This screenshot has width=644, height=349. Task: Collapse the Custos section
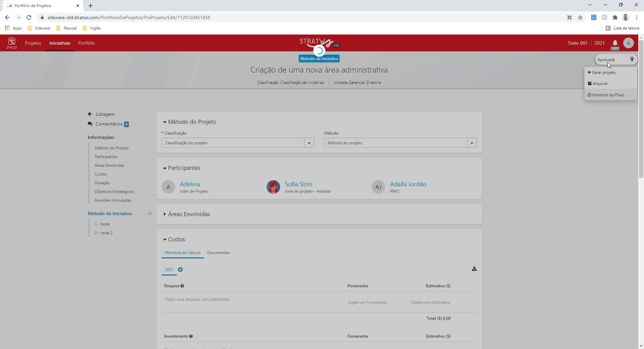pyautogui.click(x=165, y=240)
